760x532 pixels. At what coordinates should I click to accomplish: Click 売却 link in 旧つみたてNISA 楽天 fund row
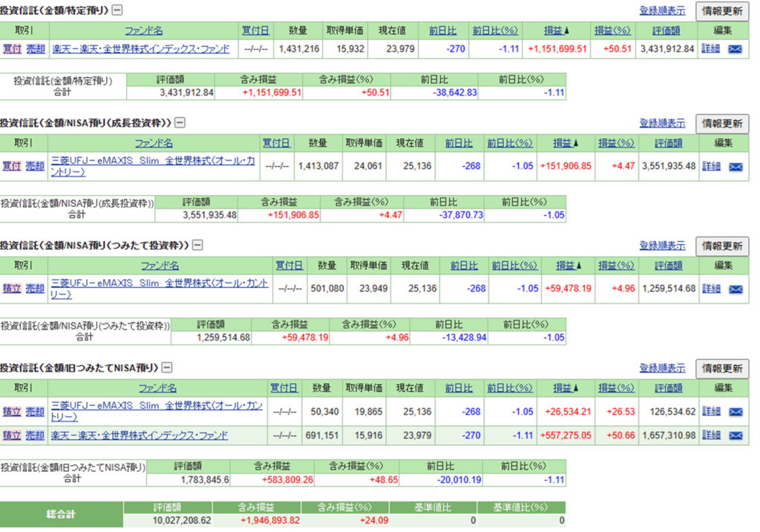point(35,435)
